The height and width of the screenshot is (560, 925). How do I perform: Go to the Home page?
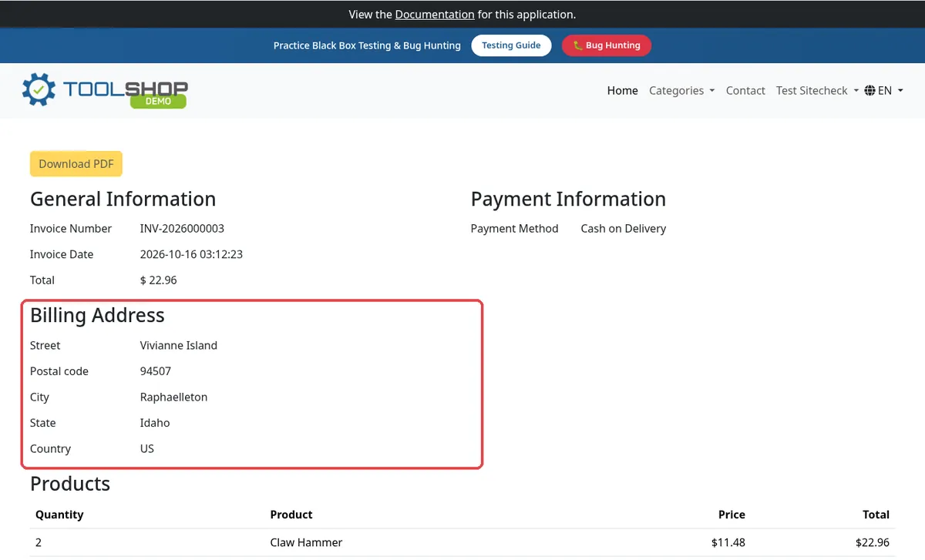pyautogui.click(x=622, y=91)
